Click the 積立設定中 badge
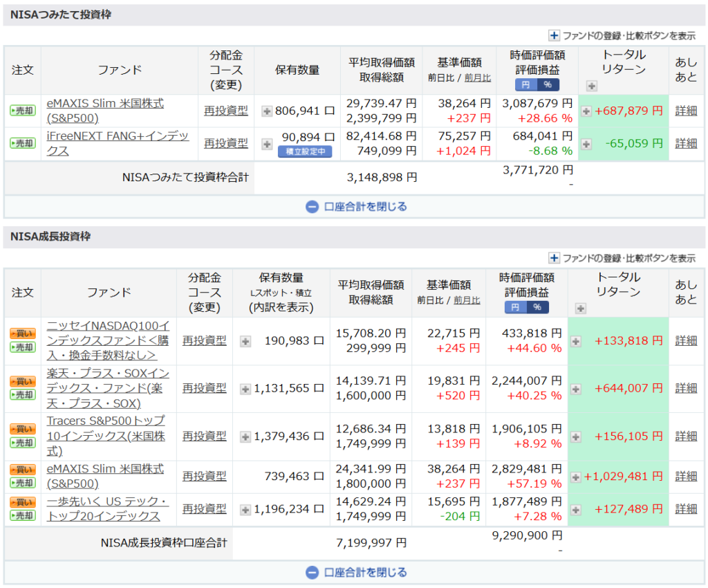 tap(306, 151)
